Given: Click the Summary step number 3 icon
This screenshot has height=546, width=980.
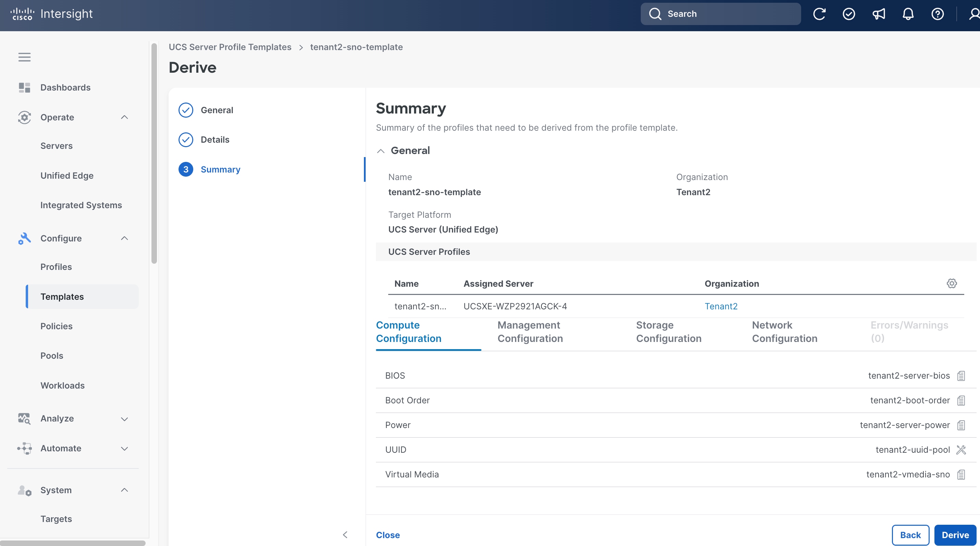Looking at the screenshot, I should coord(186,169).
